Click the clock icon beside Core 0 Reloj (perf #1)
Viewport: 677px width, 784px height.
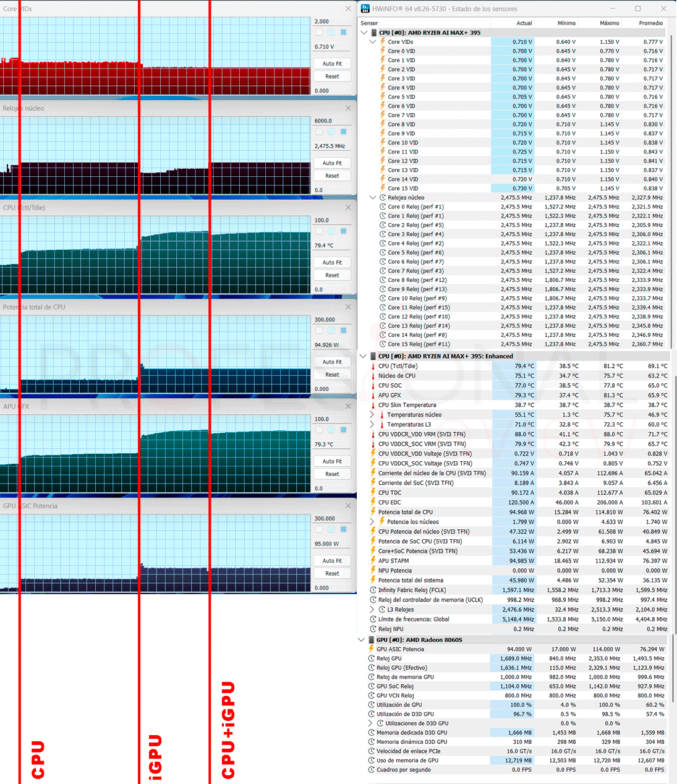pos(382,207)
